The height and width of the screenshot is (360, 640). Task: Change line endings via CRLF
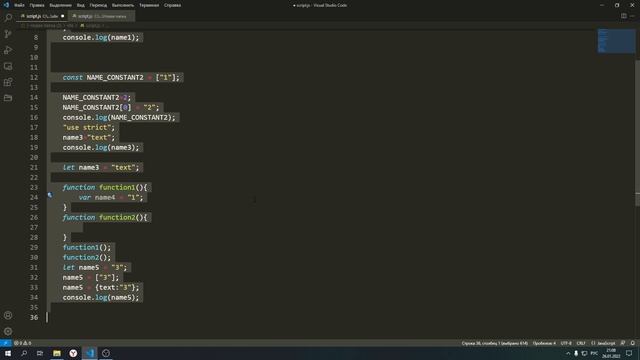click(x=581, y=343)
